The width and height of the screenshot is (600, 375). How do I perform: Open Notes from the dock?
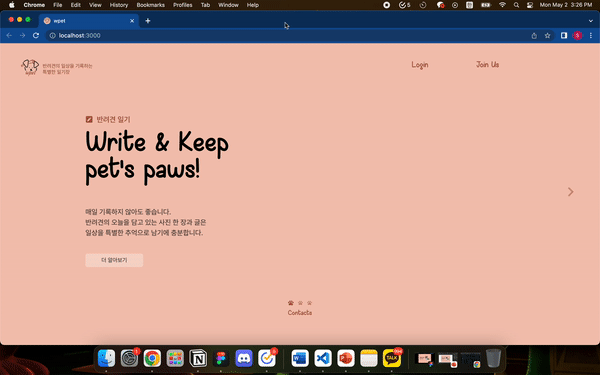(x=369, y=359)
